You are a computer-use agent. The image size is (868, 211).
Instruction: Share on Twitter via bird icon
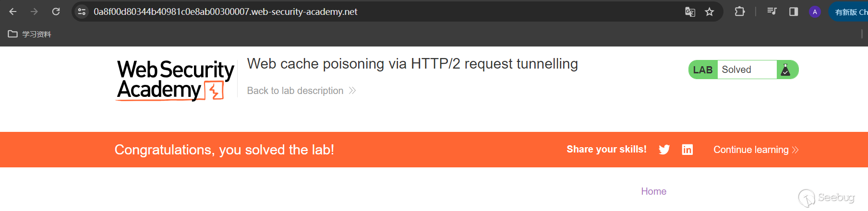click(x=664, y=150)
